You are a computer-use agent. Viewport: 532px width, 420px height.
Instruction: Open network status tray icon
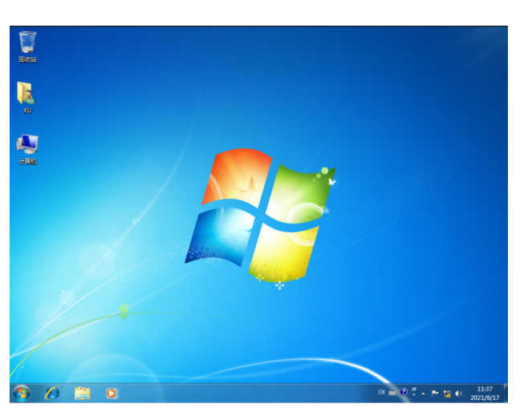447,394
